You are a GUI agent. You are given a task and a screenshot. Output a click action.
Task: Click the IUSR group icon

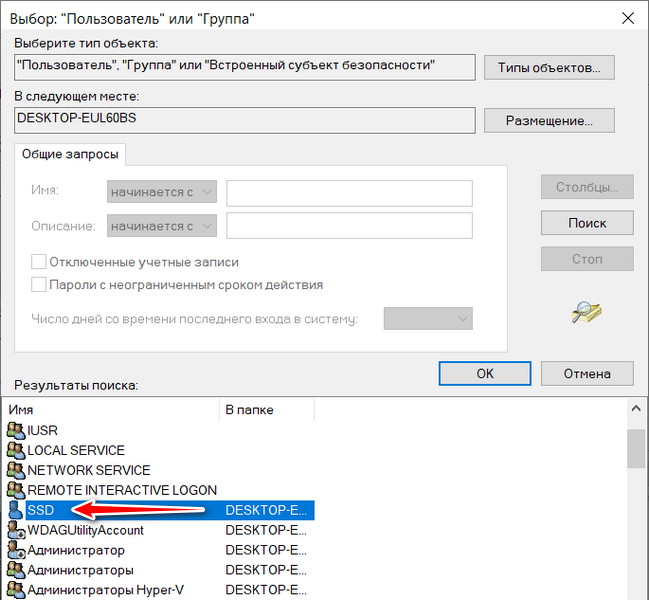click(15, 430)
